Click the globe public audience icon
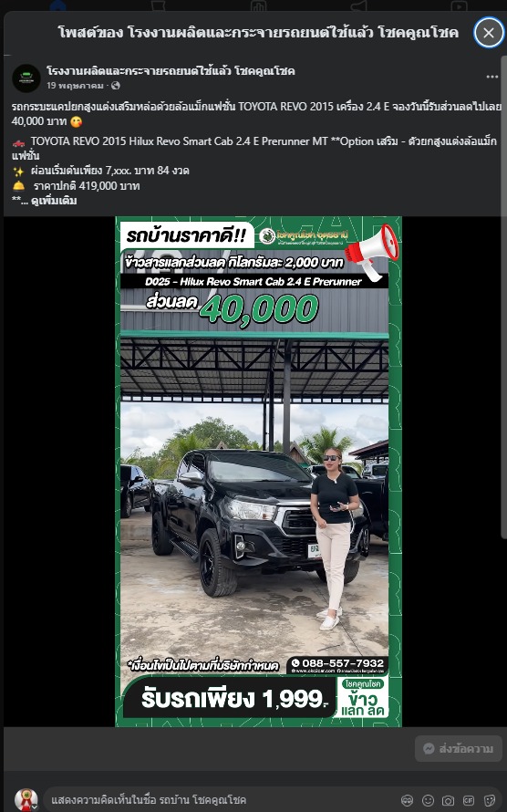The image size is (507, 812). click(116, 86)
